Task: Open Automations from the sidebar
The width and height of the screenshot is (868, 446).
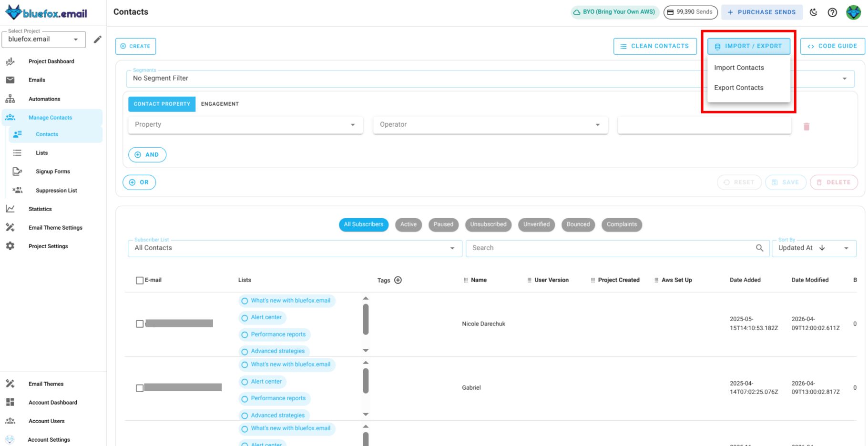Action: tap(44, 99)
